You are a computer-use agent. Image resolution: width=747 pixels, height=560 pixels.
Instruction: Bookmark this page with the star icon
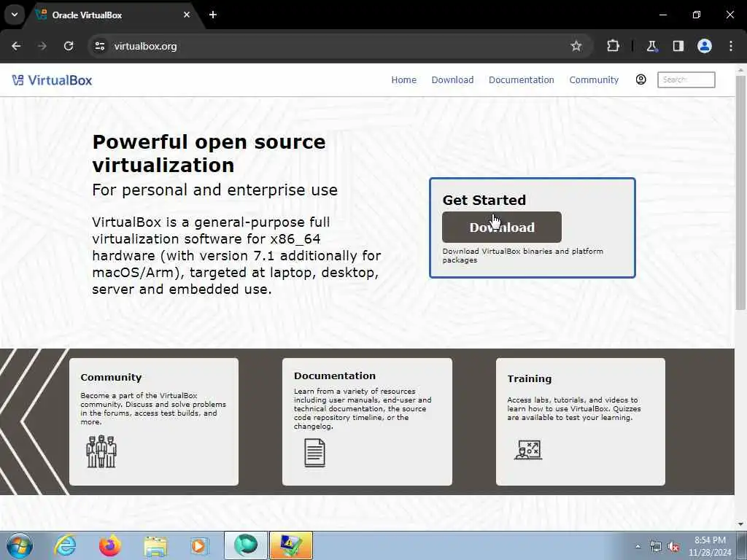coord(576,46)
